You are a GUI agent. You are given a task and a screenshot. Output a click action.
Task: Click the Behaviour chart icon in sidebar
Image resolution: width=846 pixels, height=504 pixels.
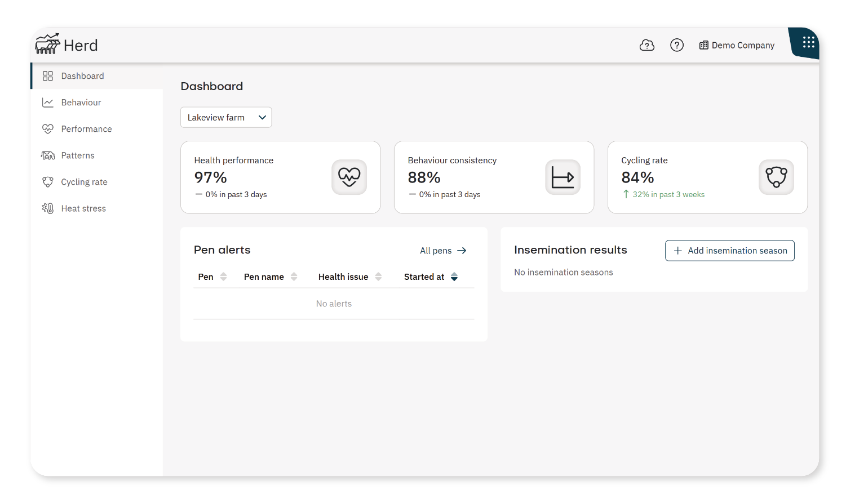coord(48,102)
